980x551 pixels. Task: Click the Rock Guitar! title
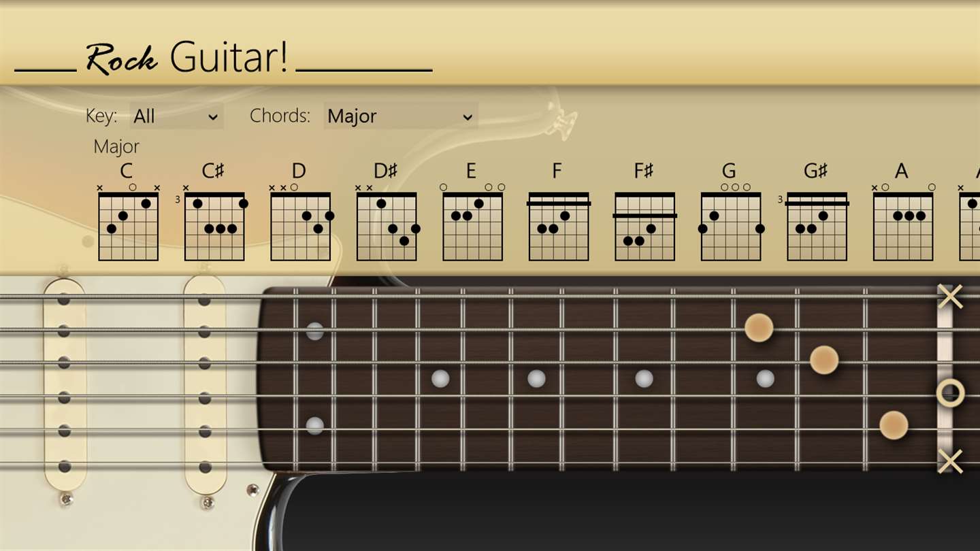(x=187, y=57)
